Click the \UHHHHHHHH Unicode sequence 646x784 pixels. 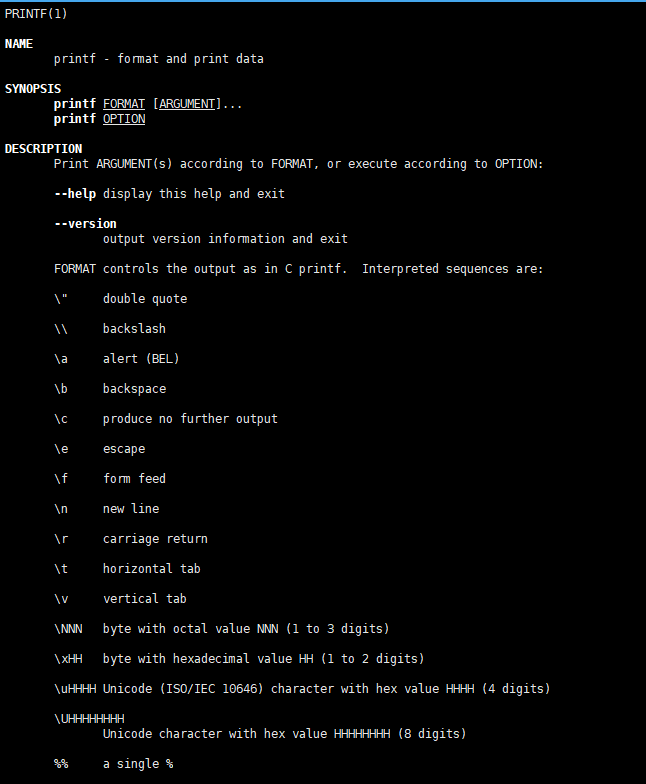tap(89, 719)
